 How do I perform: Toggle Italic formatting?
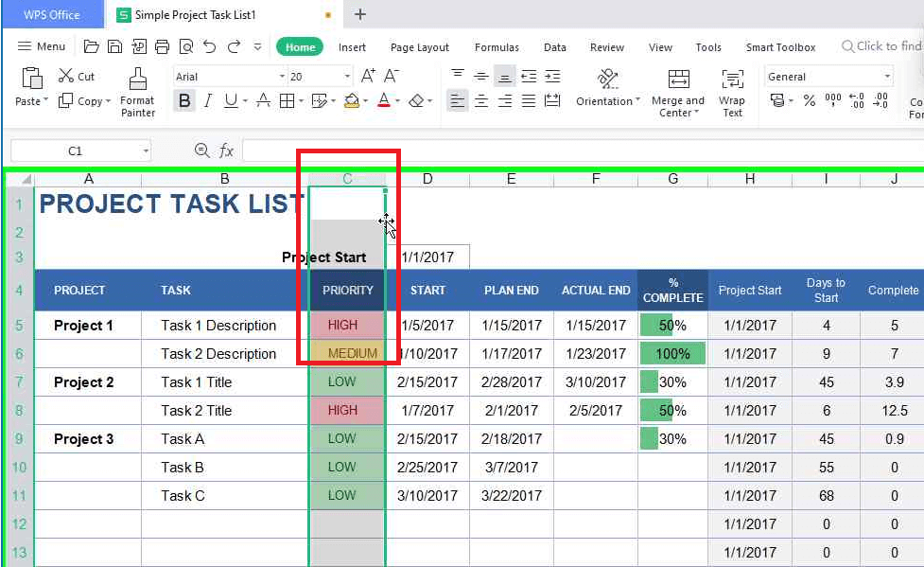click(x=207, y=100)
